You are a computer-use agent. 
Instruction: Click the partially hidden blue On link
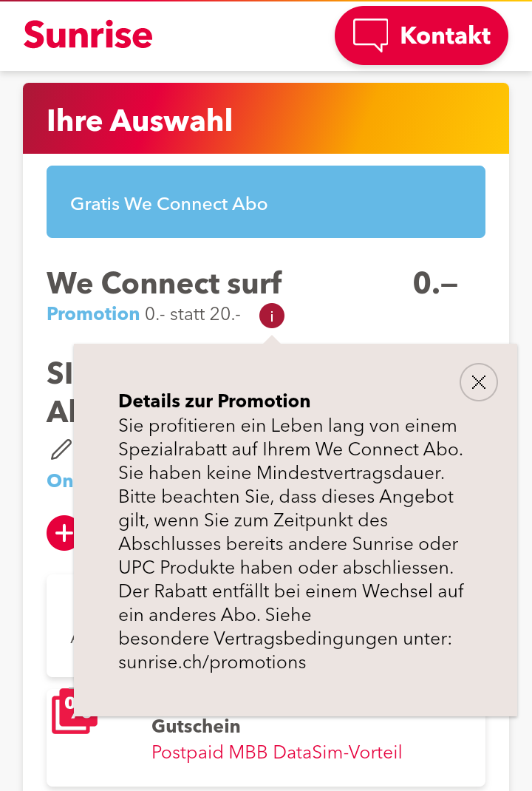point(61,481)
